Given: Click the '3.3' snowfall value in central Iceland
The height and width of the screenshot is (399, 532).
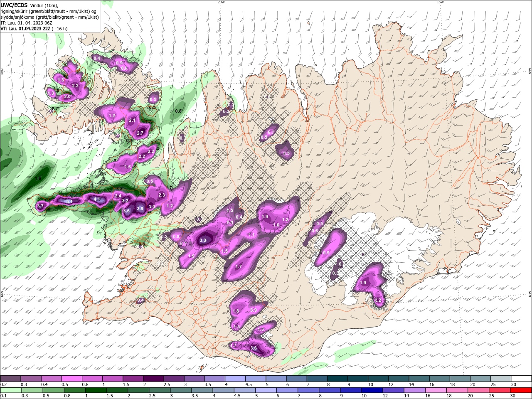Looking at the screenshot, I should tap(203, 240).
